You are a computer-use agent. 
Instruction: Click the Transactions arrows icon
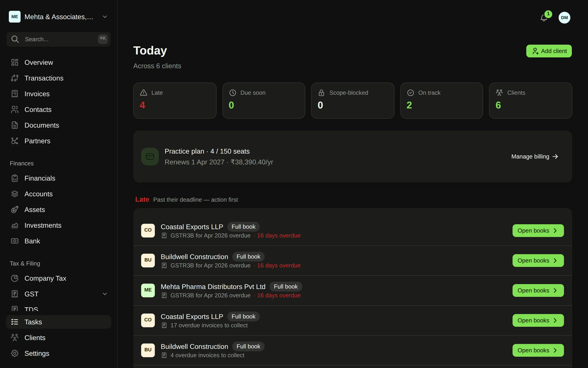[15, 78]
